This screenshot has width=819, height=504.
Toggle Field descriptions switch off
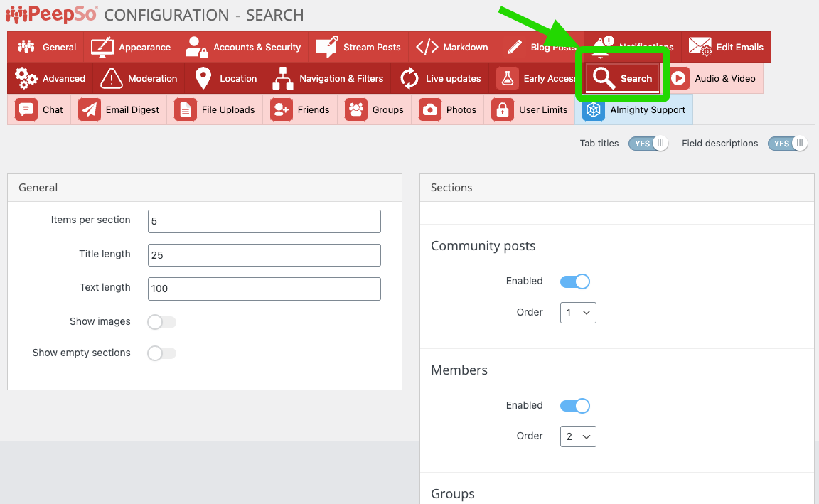click(x=787, y=144)
